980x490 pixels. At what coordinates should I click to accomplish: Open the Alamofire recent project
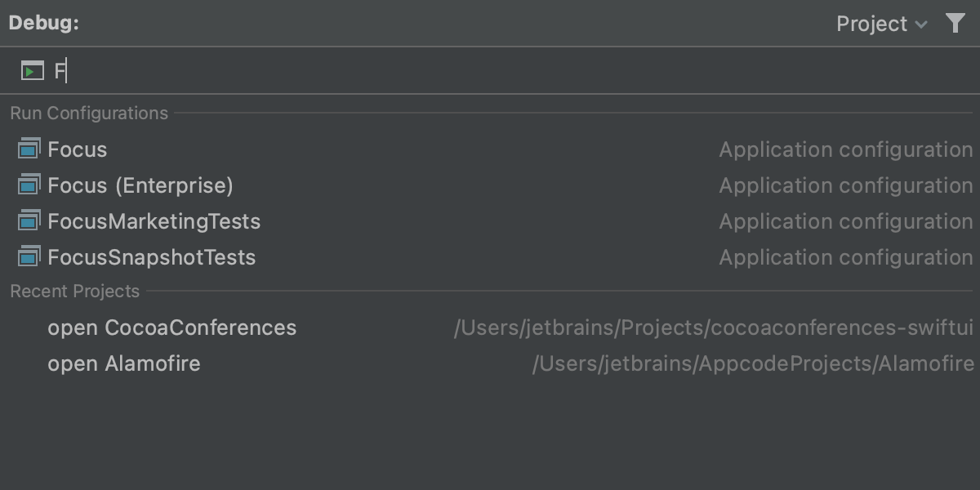[124, 363]
